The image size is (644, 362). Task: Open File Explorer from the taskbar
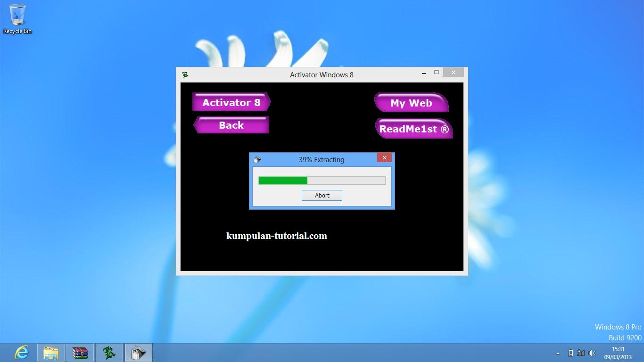point(51,353)
